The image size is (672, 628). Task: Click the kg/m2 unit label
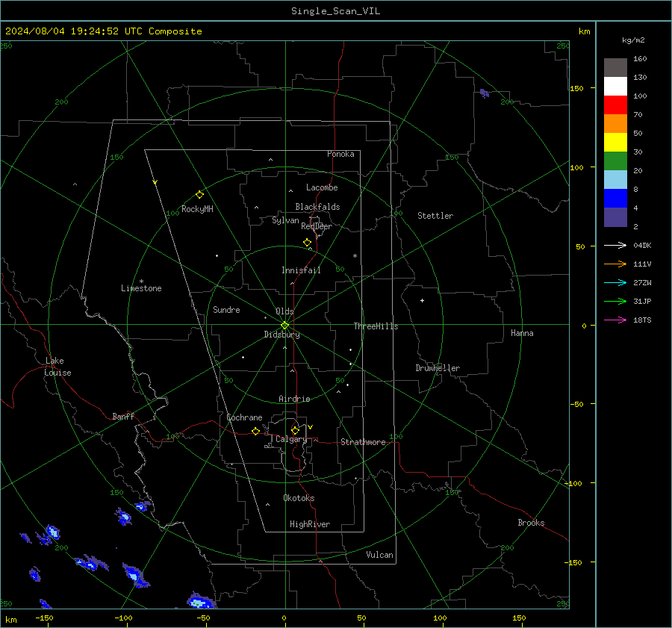point(633,40)
